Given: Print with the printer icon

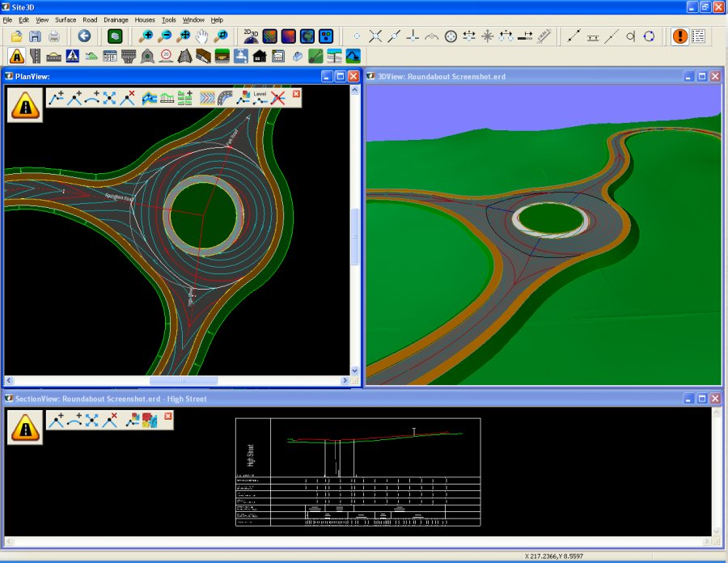Looking at the screenshot, I should click(x=54, y=36).
